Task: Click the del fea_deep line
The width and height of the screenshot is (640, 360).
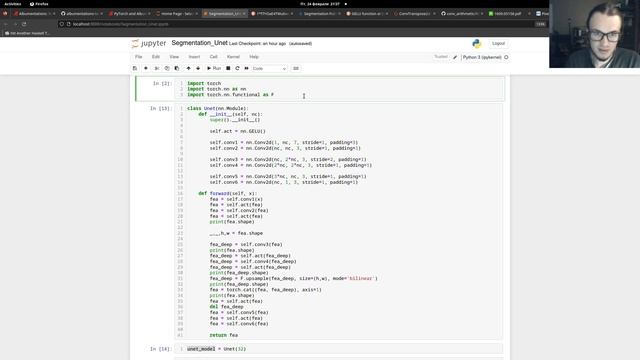Action: click(x=227, y=307)
